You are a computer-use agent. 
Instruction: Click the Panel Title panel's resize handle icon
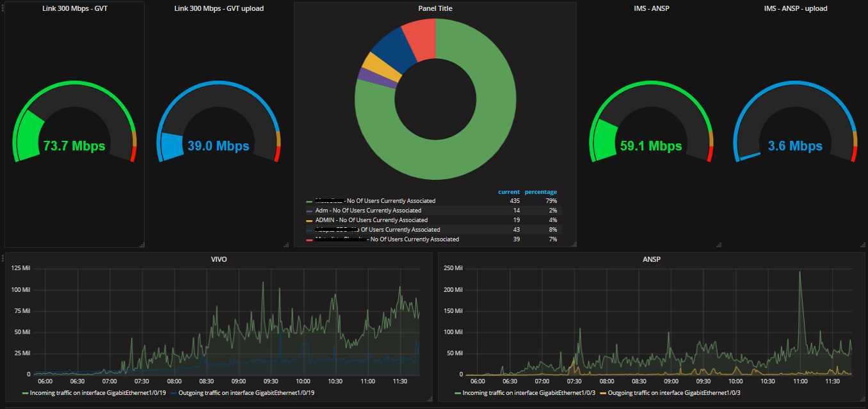pyautogui.click(x=573, y=244)
